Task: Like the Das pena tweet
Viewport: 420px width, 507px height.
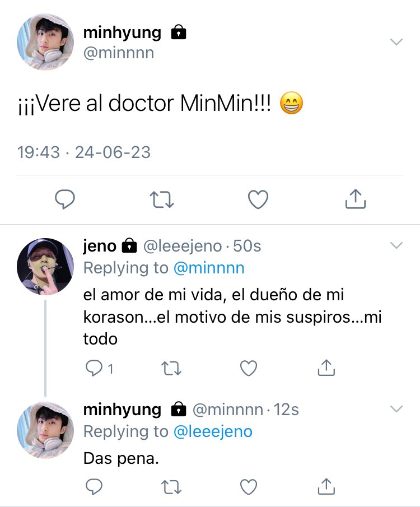Action: [249, 487]
